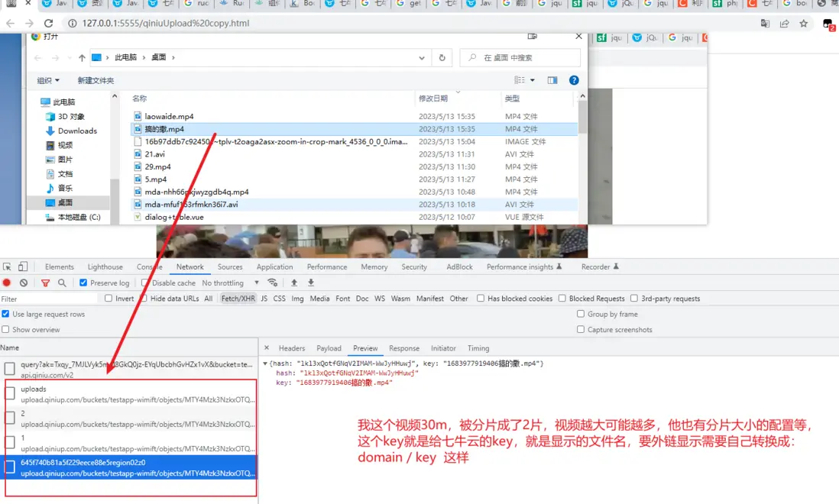
Task: Open the No throttling dropdown
Action: point(230,283)
